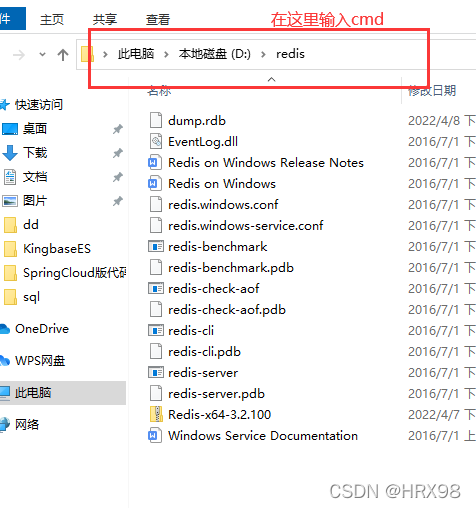Open the 查看 ribbon tab
The image size is (476, 508).
pyautogui.click(x=158, y=20)
